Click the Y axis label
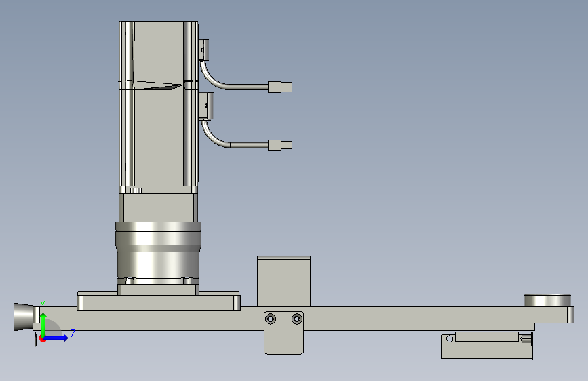The image size is (588, 381). click(x=43, y=305)
